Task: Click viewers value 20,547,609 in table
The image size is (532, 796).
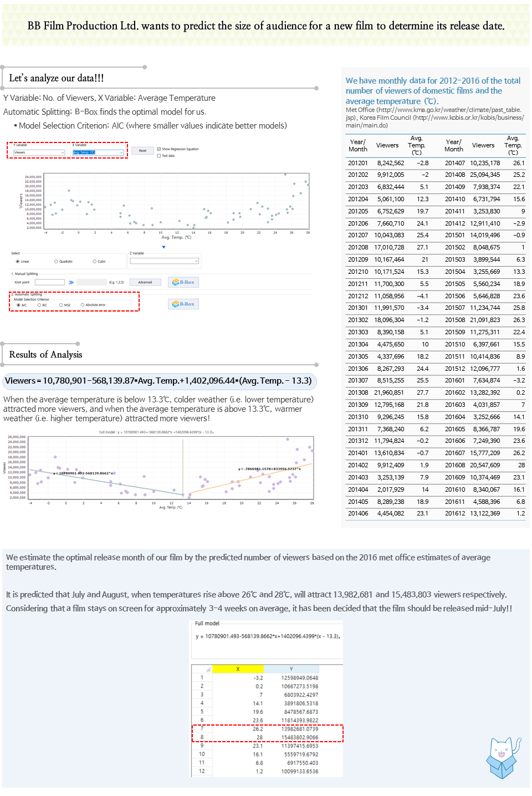Action: [485, 465]
